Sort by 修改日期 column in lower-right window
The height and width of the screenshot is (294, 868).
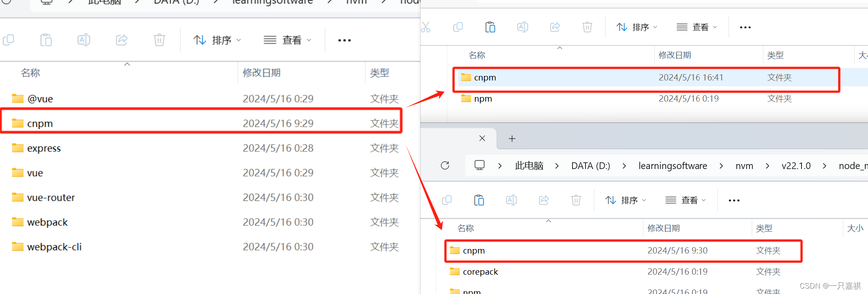point(664,228)
